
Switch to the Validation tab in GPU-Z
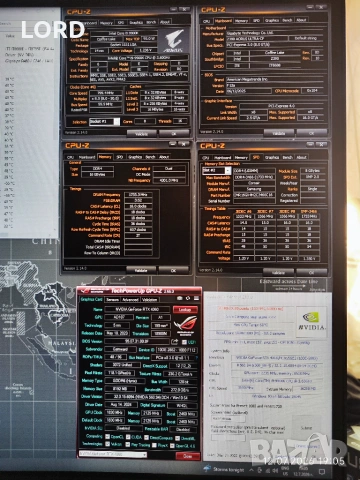[149, 300]
